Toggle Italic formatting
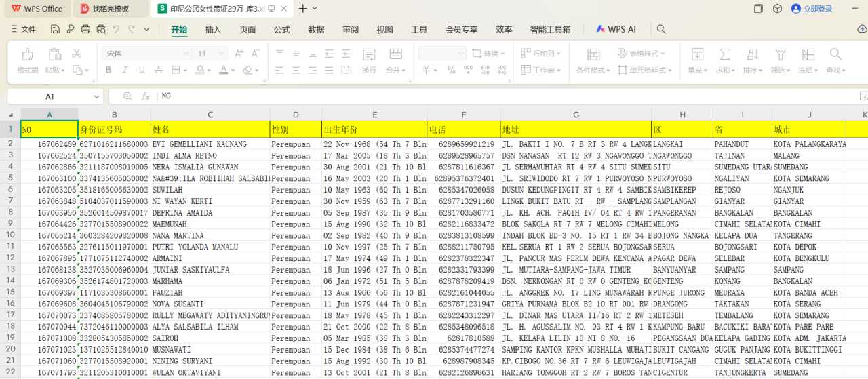The width and height of the screenshot is (868, 379). (124, 71)
